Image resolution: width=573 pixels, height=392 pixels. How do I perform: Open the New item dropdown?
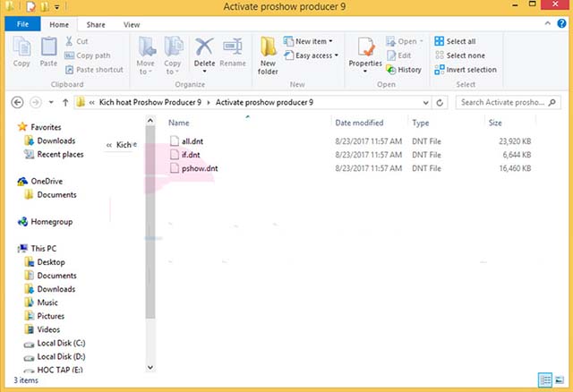point(309,41)
